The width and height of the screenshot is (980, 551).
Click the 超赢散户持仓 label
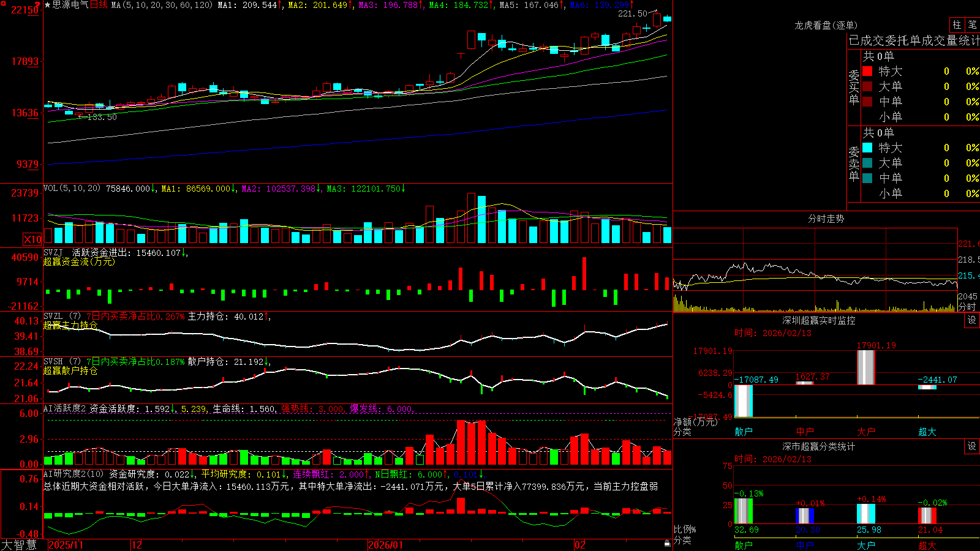pyautogui.click(x=70, y=370)
